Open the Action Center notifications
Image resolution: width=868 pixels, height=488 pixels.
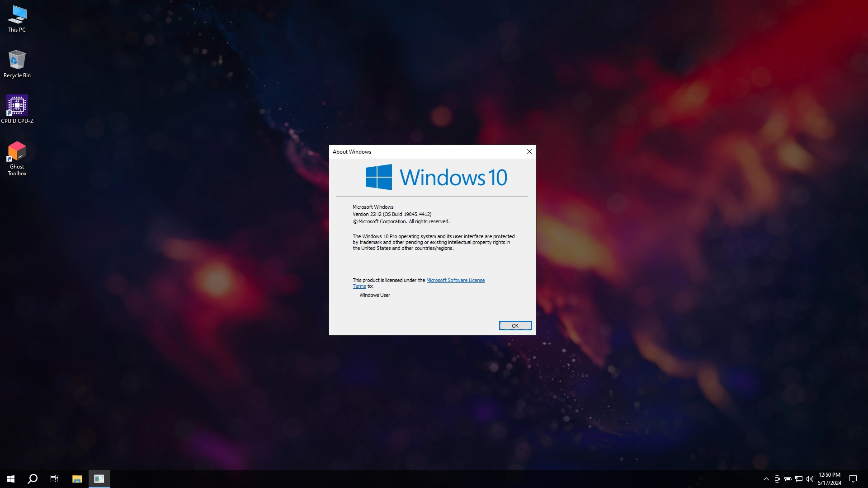pos(853,479)
